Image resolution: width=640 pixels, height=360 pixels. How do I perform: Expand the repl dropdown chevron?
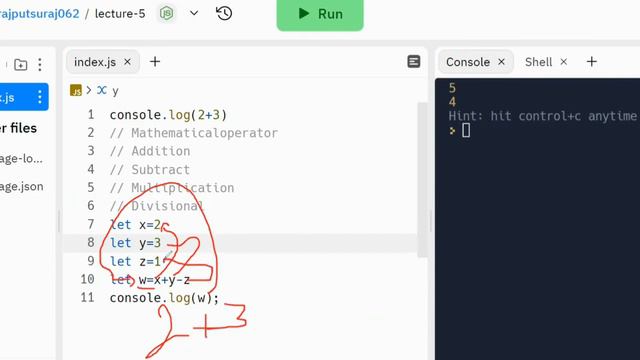pyautogui.click(x=194, y=13)
